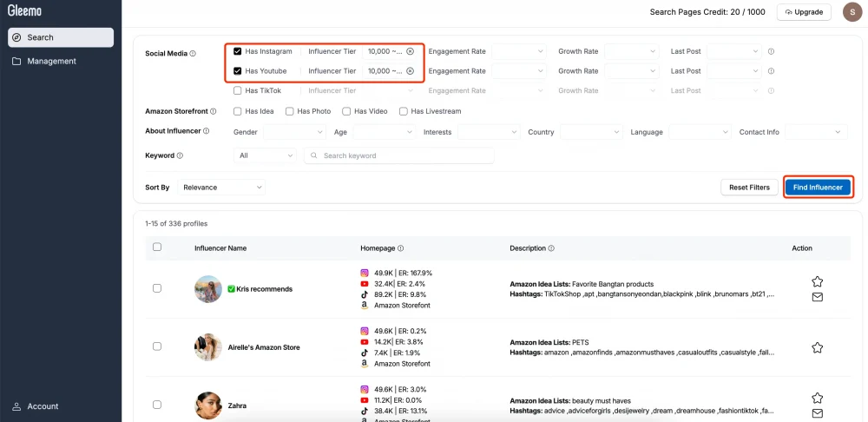Open Airelle's Amazon Storefont link
The width and height of the screenshot is (868, 422).
402,364
